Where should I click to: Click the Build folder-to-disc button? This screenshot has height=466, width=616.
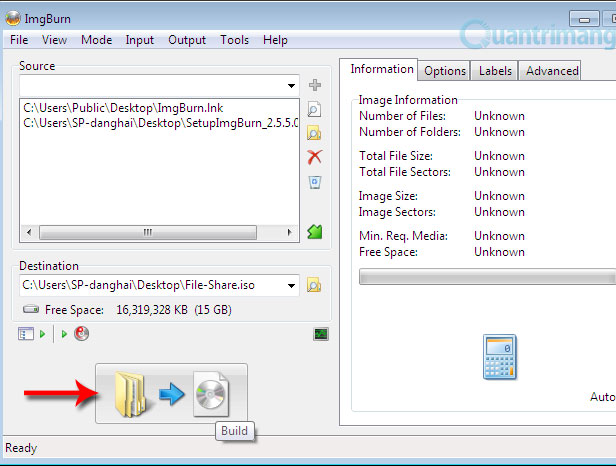point(171,393)
